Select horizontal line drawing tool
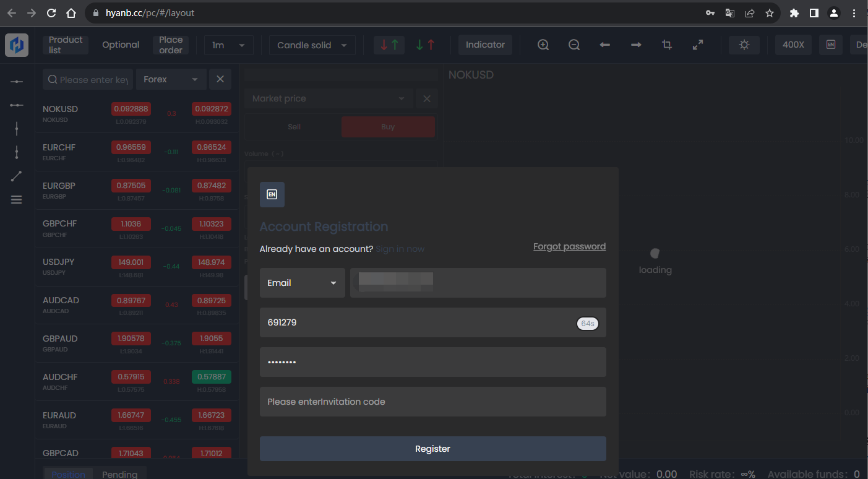This screenshot has width=868, height=479. tap(17, 82)
